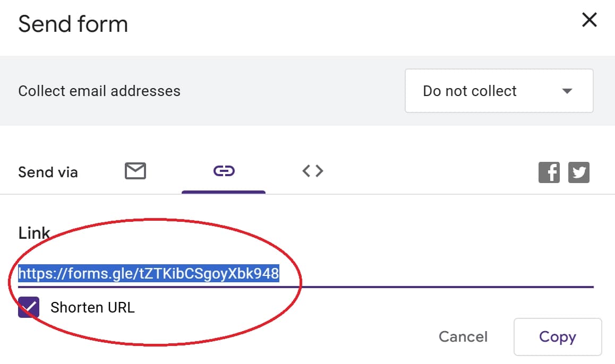Screen dimensions: 615x364
Task: Expand the email collection options menu
Action: pyautogui.click(x=498, y=91)
